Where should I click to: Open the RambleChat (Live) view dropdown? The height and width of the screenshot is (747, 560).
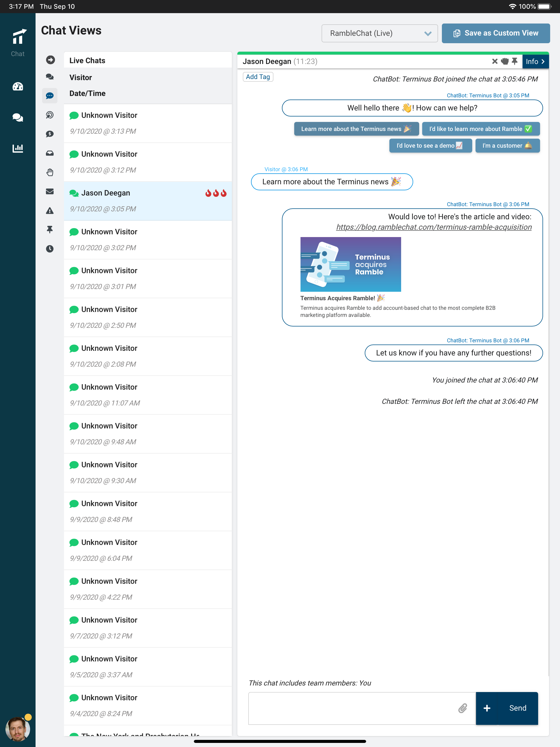coord(379,33)
